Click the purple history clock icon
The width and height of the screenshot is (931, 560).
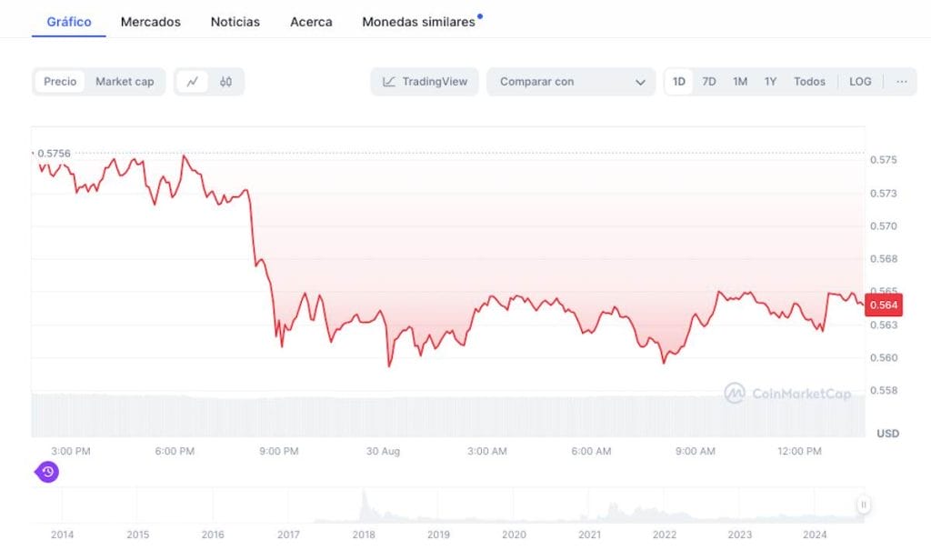click(47, 472)
